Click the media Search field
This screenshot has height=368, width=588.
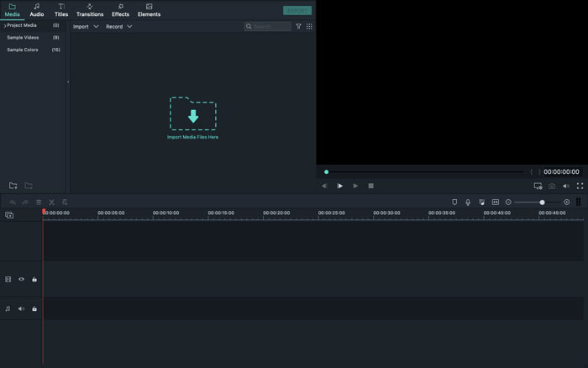(x=267, y=26)
